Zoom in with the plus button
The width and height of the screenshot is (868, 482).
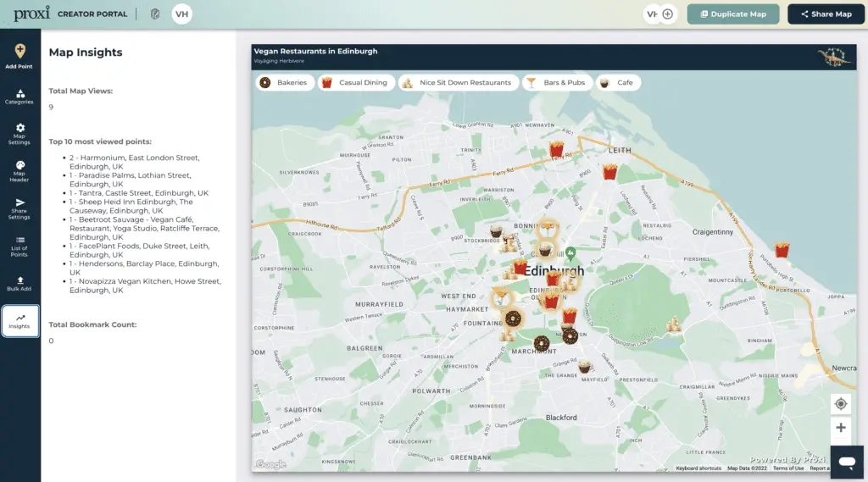(841, 428)
